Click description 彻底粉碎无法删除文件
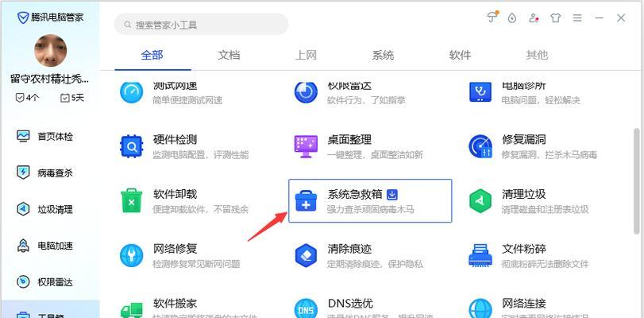This screenshot has height=318, width=644. point(545,264)
